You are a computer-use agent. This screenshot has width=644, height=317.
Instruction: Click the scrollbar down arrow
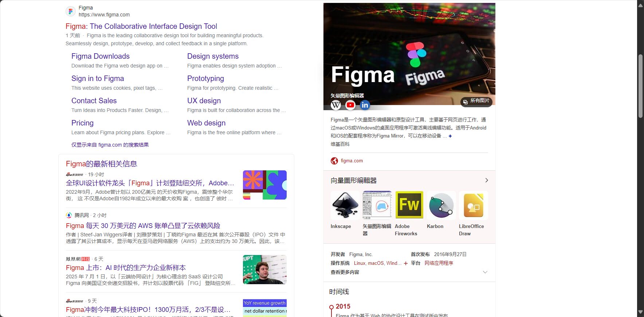click(x=641, y=312)
